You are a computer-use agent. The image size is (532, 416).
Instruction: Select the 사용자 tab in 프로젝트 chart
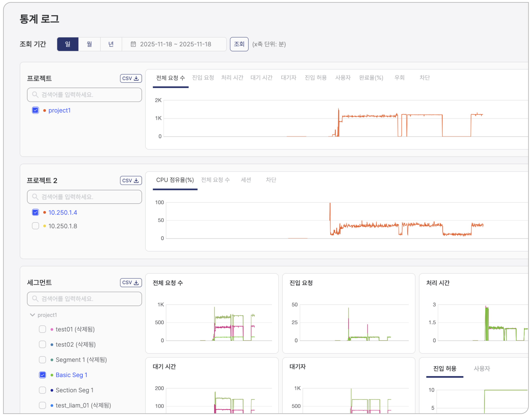(343, 78)
